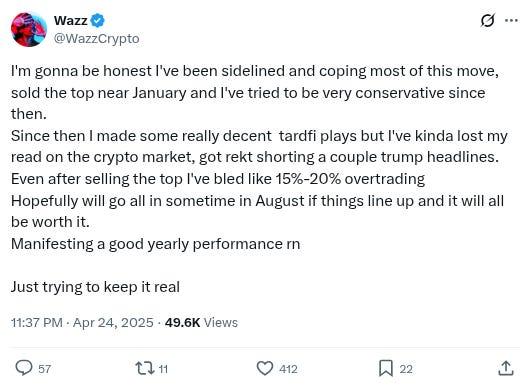
Task: Click the 'Just trying to keep it real' line
Action: click(95, 287)
